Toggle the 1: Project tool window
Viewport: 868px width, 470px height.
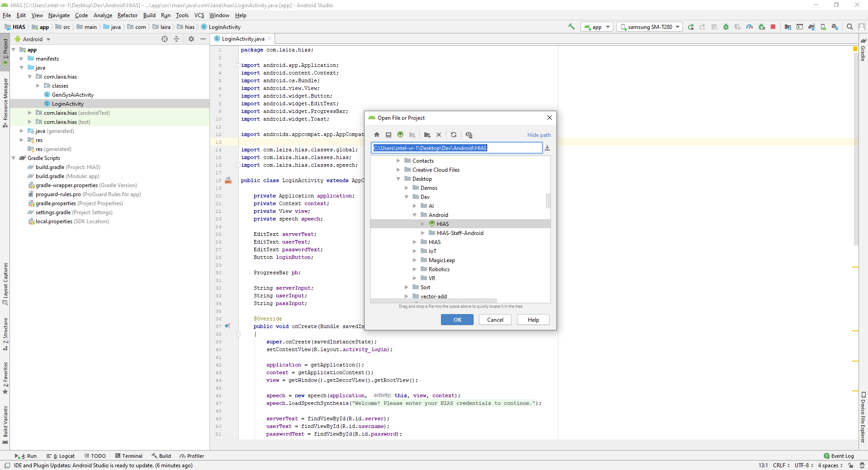(5, 52)
